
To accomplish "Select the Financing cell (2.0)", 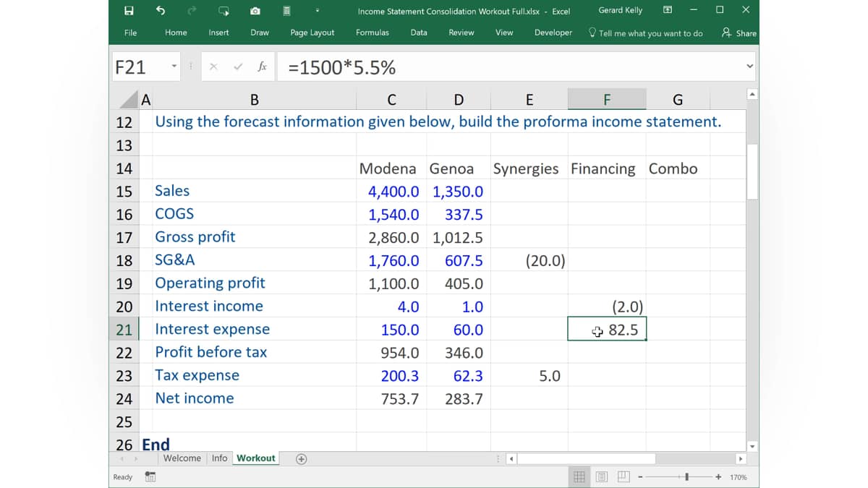I will (607, 306).
